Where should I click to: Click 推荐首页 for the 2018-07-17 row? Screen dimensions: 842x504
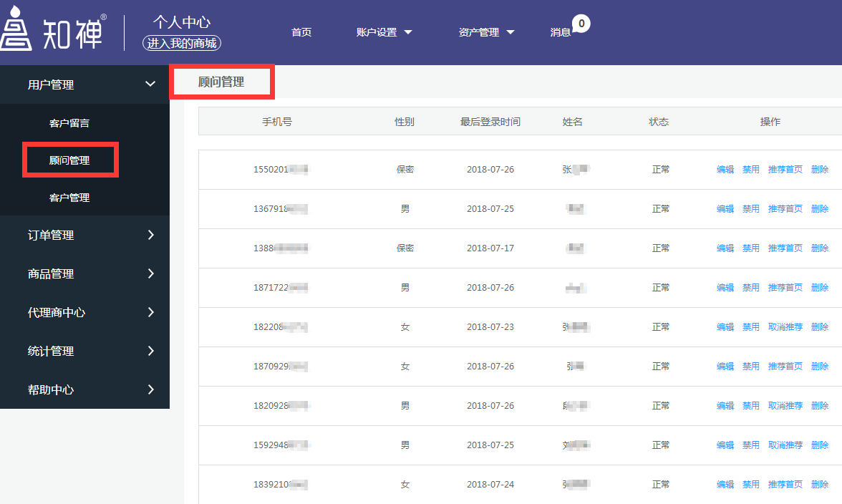point(785,248)
